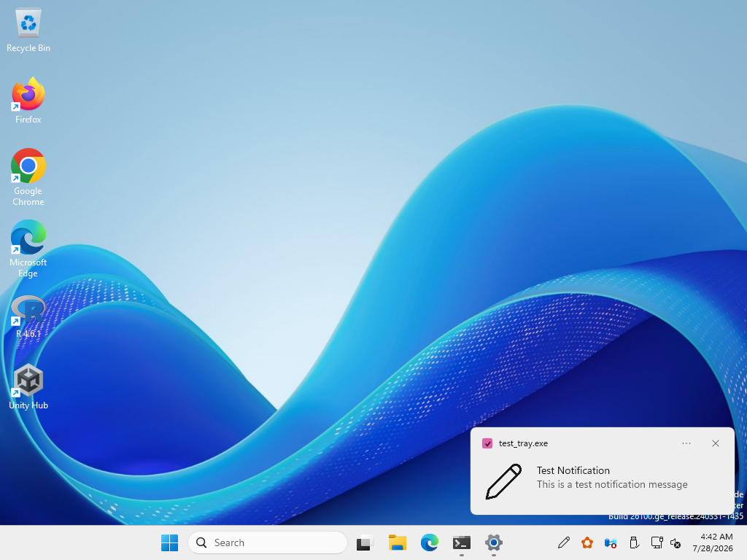Click the test_tray.exe notification header
The height and width of the screenshot is (560, 747).
pyautogui.click(x=523, y=443)
